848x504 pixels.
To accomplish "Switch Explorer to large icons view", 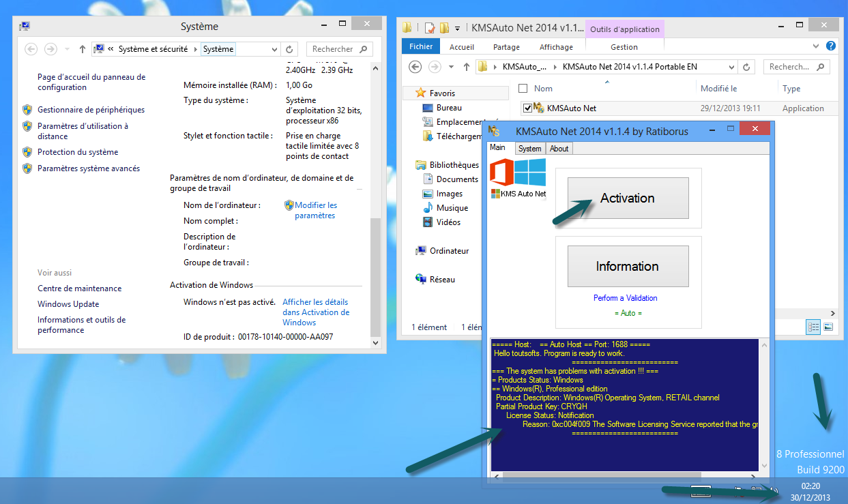I will 828,327.
